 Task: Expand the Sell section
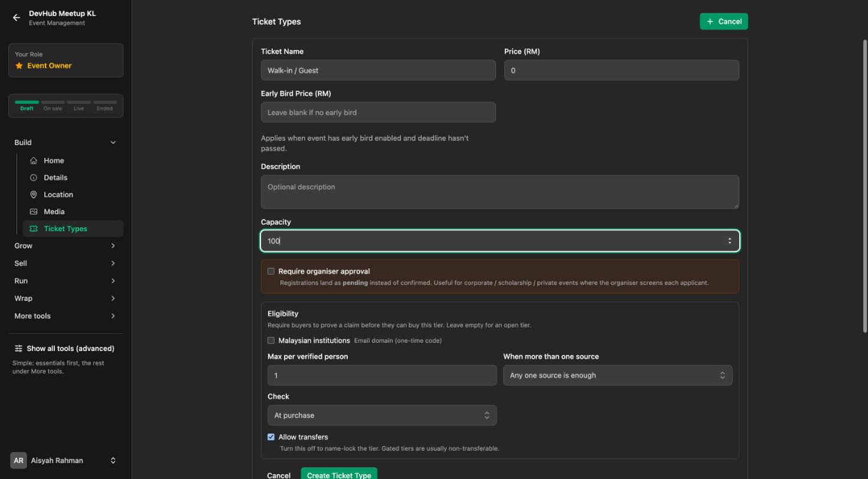pos(66,263)
